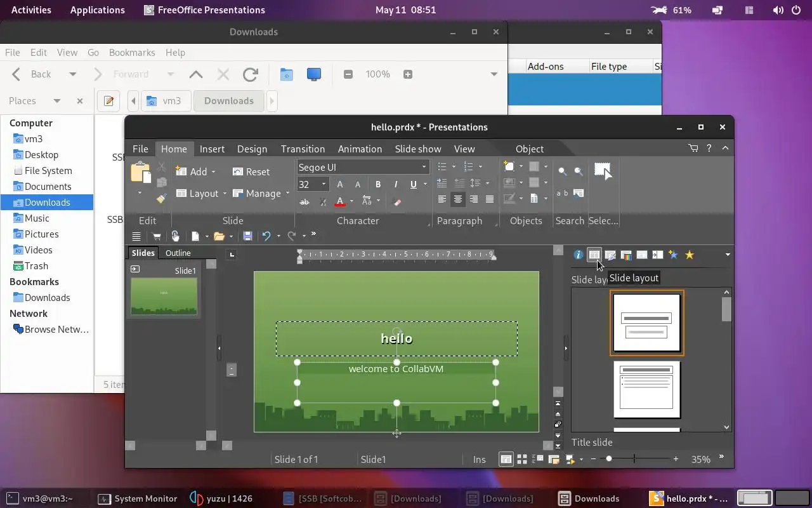Click the System Monitor taskbar button
The width and height of the screenshot is (812, 508).
point(138,498)
